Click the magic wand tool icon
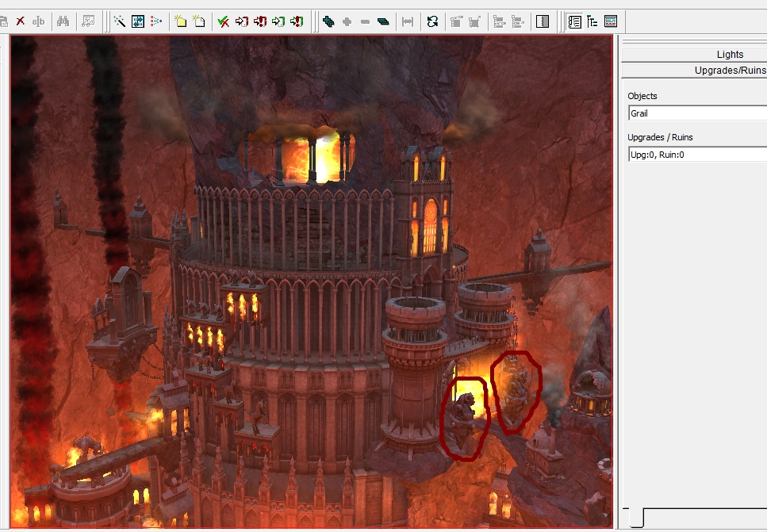 (119, 21)
